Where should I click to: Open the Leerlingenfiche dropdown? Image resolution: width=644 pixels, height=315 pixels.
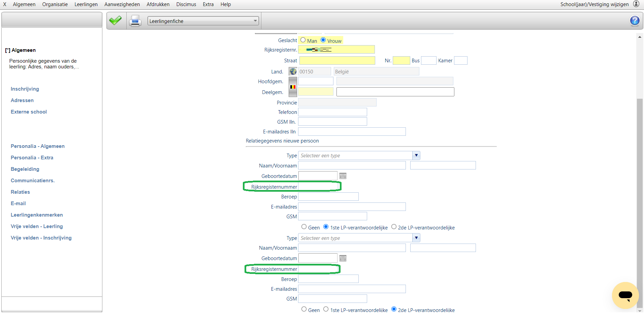(203, 21)
